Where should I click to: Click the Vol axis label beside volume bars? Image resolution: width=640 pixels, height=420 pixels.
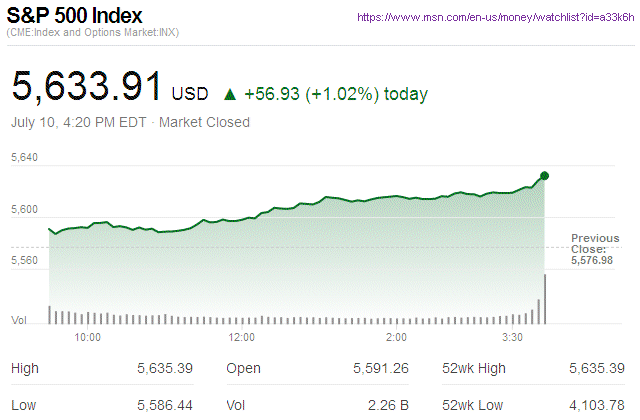pyautogui.click(x=19, y=320)
